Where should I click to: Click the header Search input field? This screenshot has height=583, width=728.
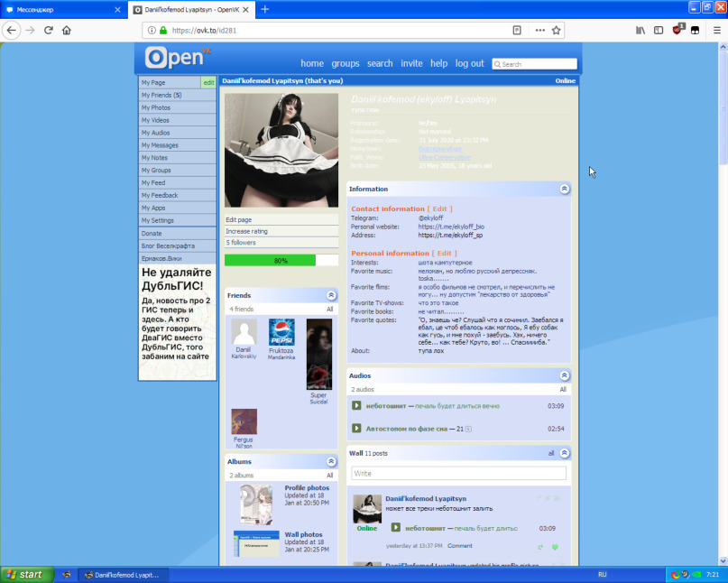coord(534,64)
